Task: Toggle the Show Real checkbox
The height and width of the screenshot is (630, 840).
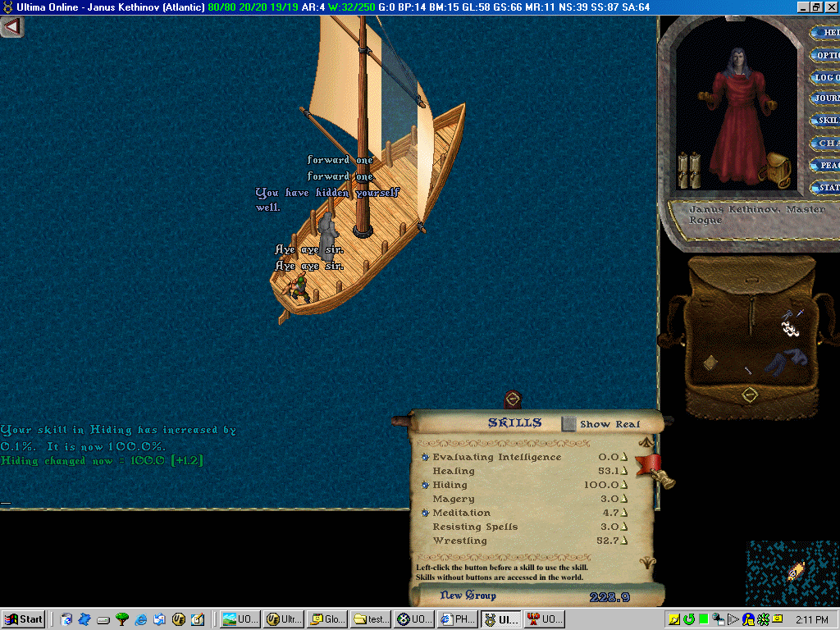Action: [568, 424]
